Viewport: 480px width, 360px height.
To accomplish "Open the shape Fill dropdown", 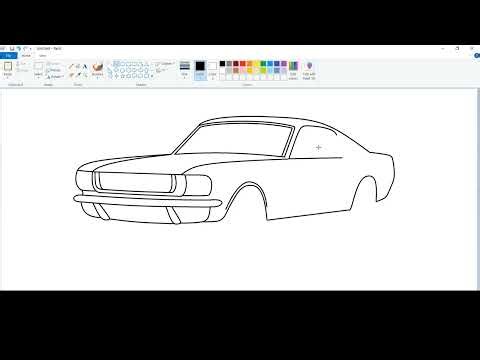I will pos(162,70).
